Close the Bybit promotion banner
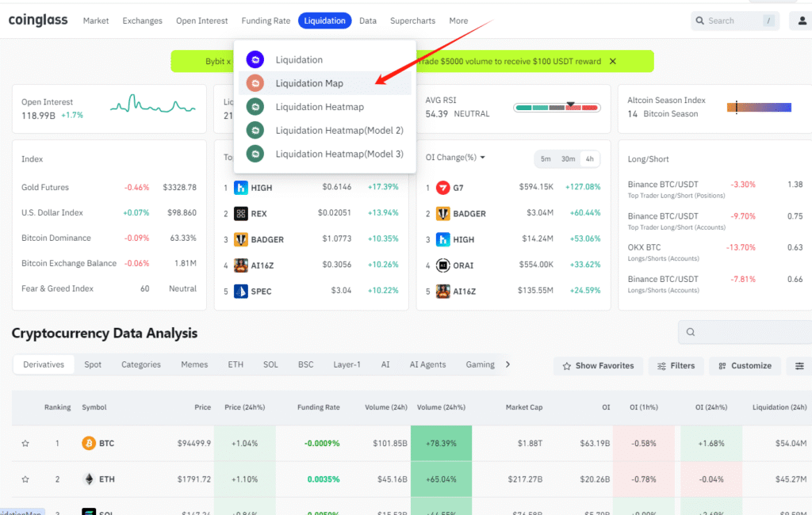Screen dimensions: 812x515 click(x=612, y=61)
